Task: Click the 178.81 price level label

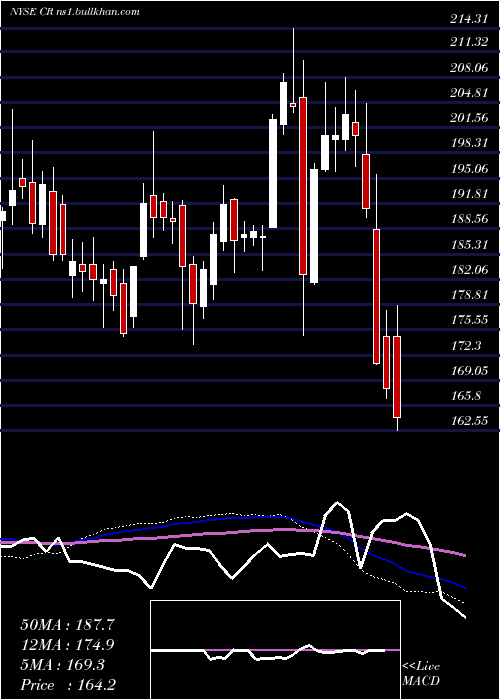Action: click(467, 295)
